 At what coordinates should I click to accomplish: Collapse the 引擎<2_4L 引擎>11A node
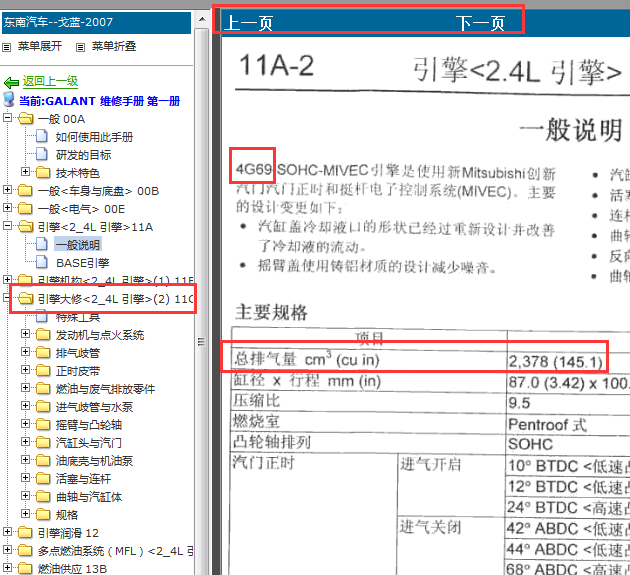click(7, 226)
